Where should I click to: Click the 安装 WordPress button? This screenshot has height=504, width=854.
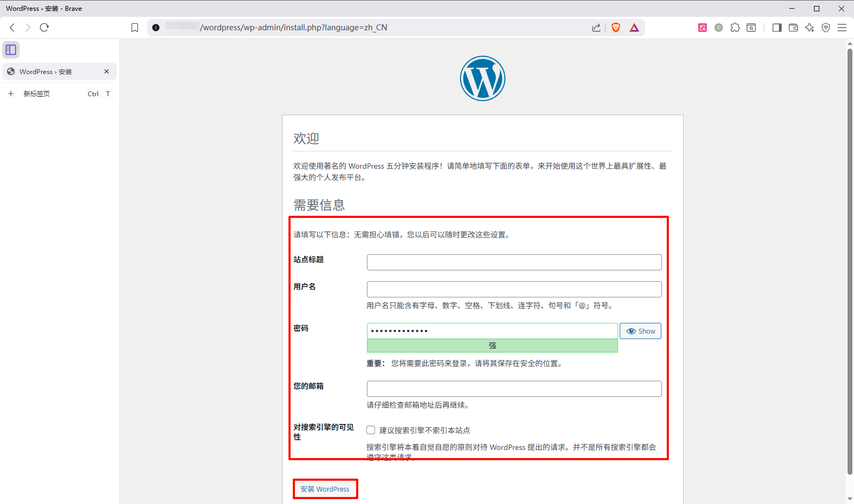tap(325, 489)
